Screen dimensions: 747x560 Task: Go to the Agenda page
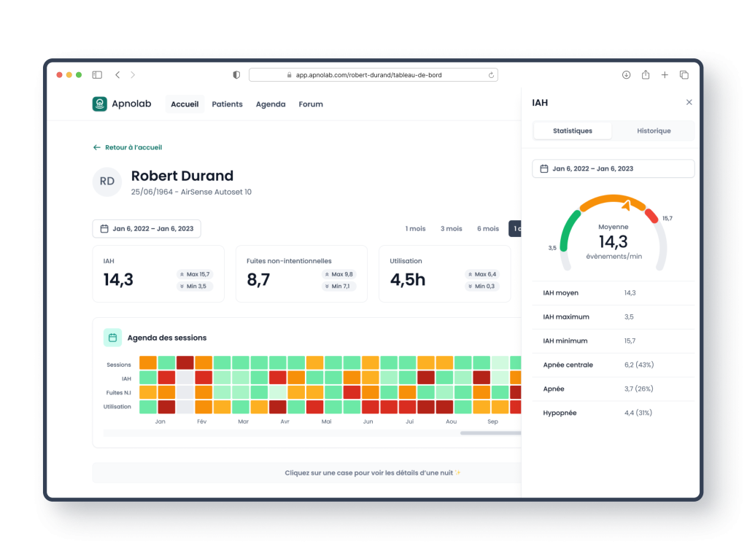(x=271, y=104)
